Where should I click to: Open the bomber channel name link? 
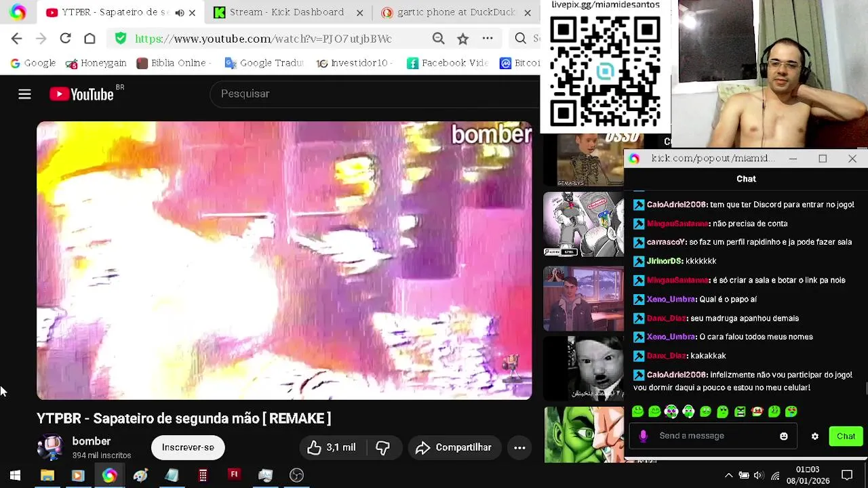pyautogui.click(x=92, y=441)
